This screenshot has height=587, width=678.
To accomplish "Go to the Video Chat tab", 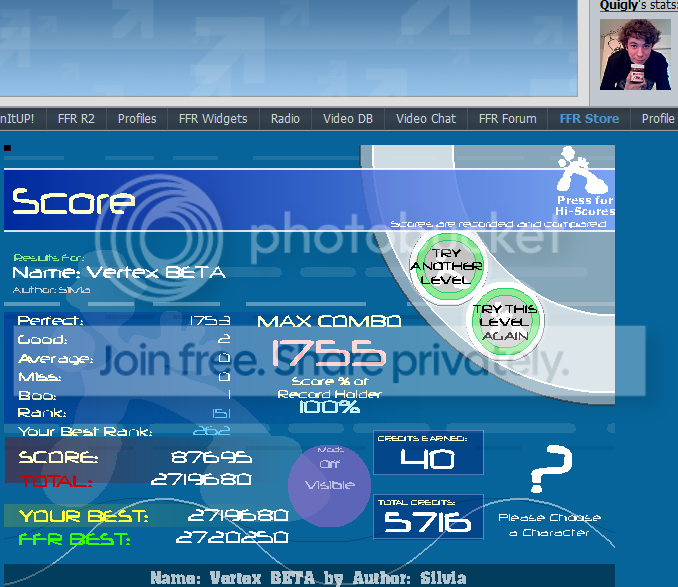I will coord(425,119).
